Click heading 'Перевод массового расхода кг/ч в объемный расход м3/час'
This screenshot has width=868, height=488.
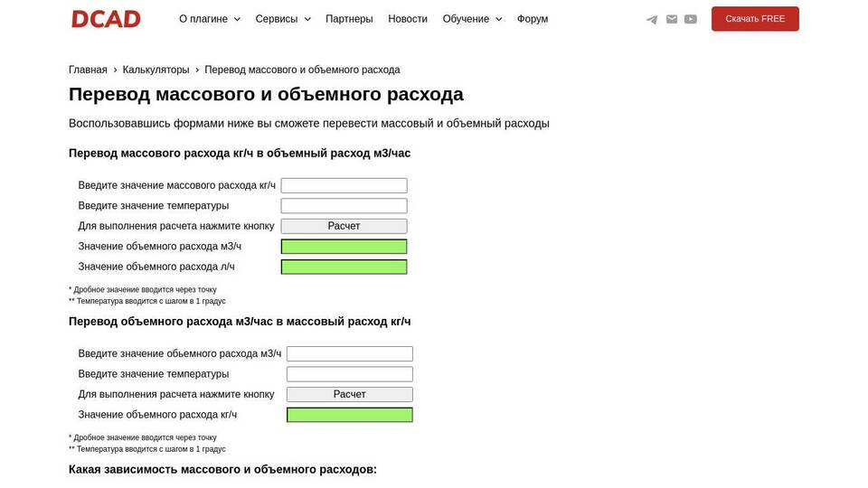(240, 154)
